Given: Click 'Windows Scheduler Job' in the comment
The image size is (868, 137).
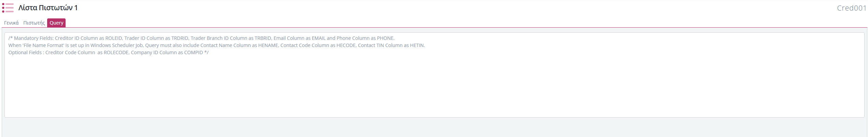Looking at the screenshot, I should (117, 45).
